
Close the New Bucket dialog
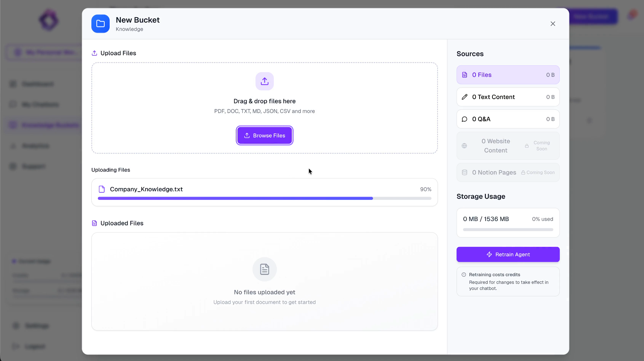coord(553,24)
